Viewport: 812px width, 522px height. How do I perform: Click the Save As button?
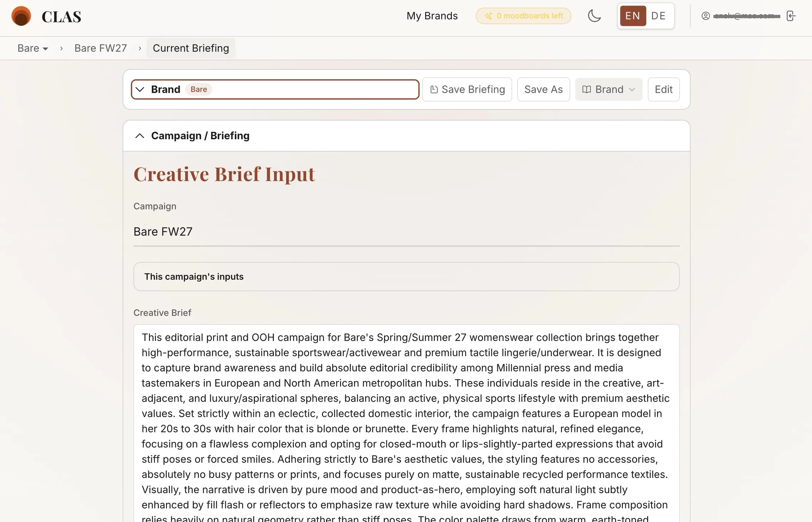pyautogui.click(x=543, y=89)
